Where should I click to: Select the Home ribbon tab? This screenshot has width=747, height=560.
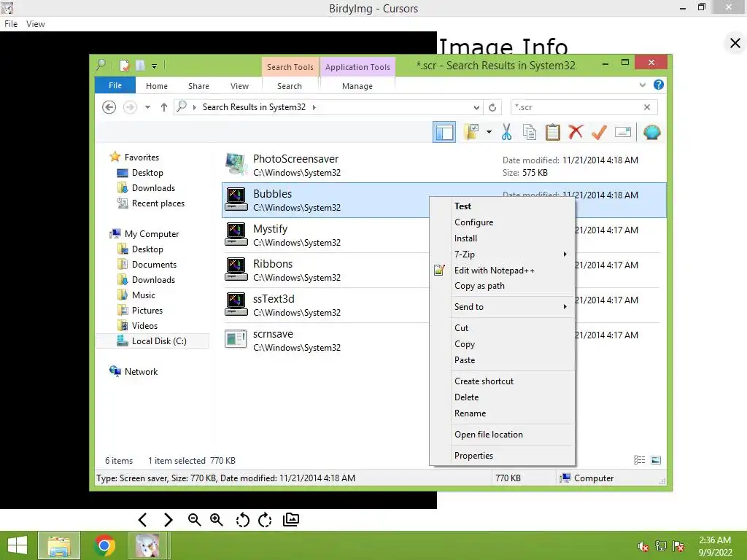coord(157,86)
